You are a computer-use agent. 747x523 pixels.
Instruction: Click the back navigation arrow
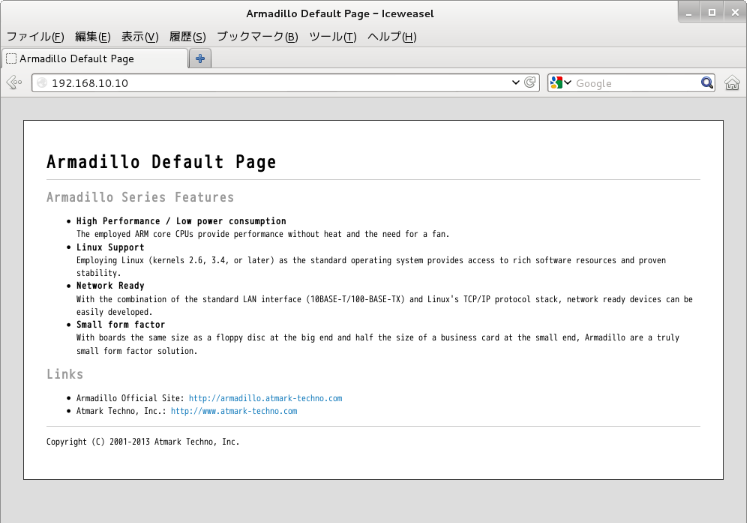pyautogui.click(x=14, y=83)
